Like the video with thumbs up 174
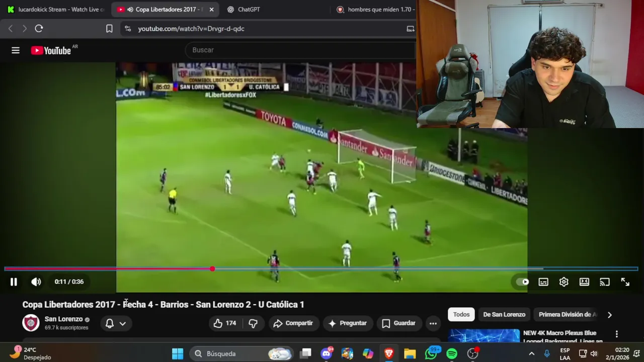Image resolution: width=644 pixels, height=362 pixels. click(225, 323)
